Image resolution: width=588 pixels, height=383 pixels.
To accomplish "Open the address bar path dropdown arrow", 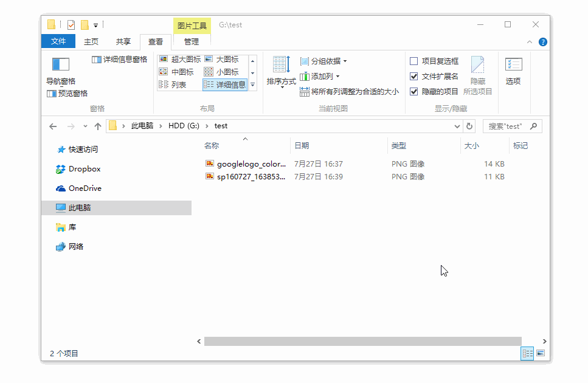I will tap(456, 126).
